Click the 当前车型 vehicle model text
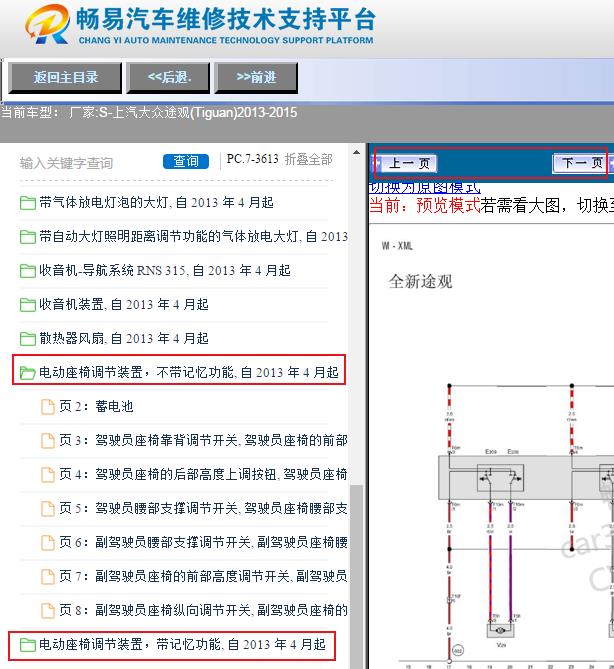614x669 pixels. [148, 113]
